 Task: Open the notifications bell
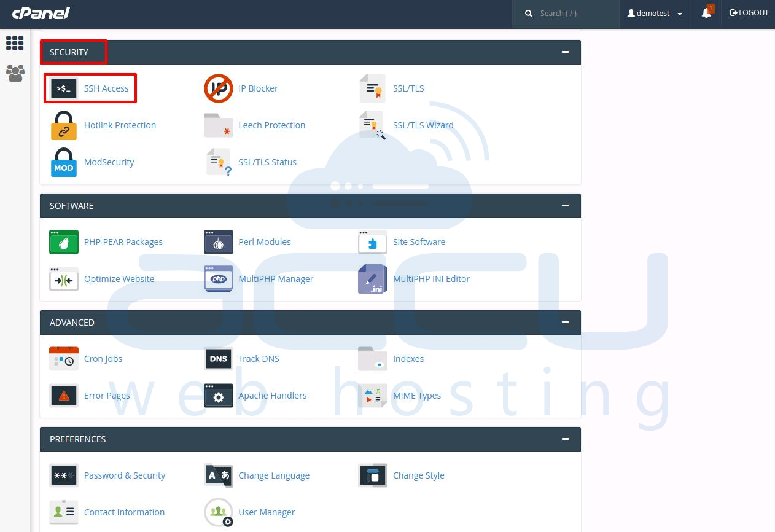pyautogui.click(x=707, y=12)
